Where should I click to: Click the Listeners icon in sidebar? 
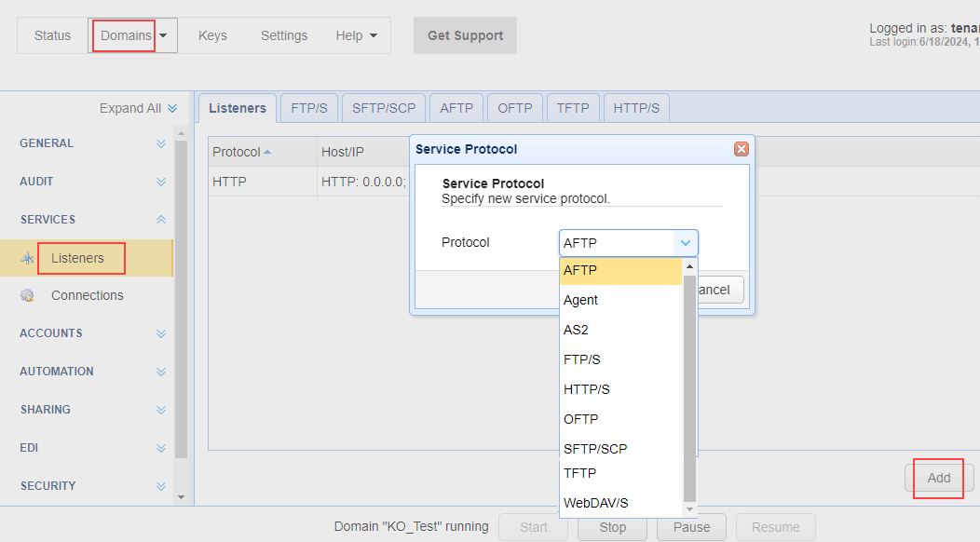point(27,258)
